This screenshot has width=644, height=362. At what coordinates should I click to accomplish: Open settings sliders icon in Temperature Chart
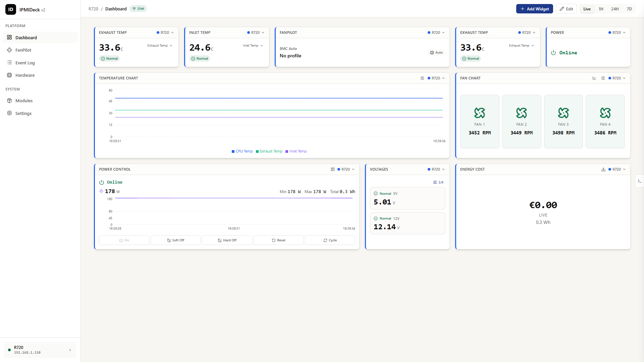(422, 78)
